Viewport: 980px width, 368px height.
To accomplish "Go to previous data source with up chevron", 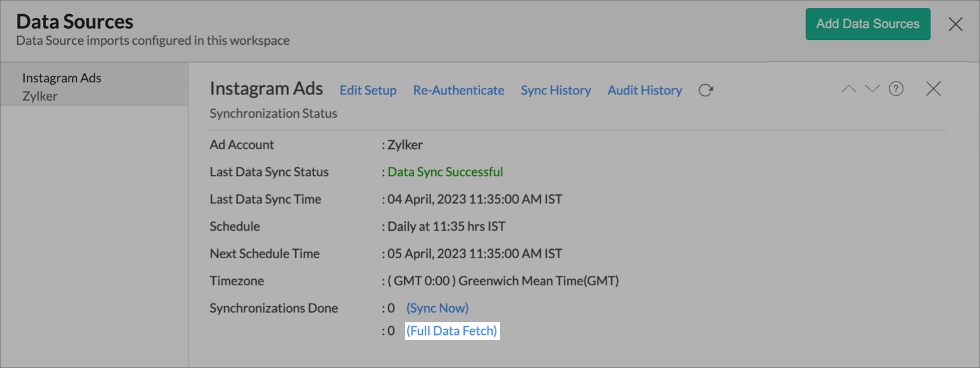I will pyautogui.click(x=848, y=89).
